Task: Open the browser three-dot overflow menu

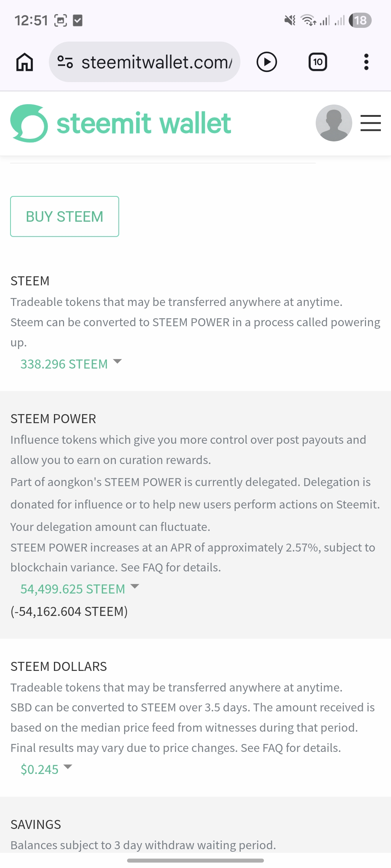Action: click(366, 62)
